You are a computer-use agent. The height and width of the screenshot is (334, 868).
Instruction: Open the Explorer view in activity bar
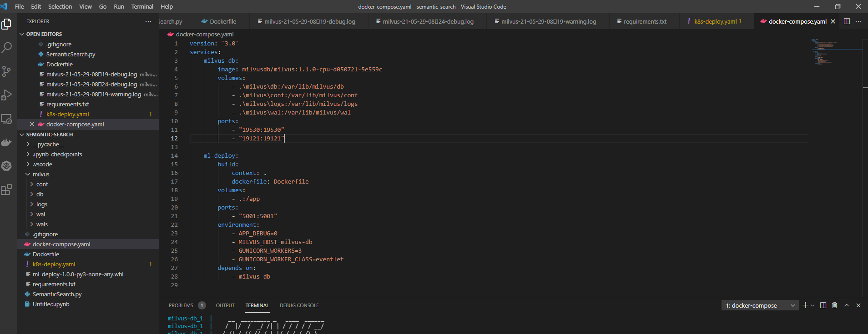point(6,24)
